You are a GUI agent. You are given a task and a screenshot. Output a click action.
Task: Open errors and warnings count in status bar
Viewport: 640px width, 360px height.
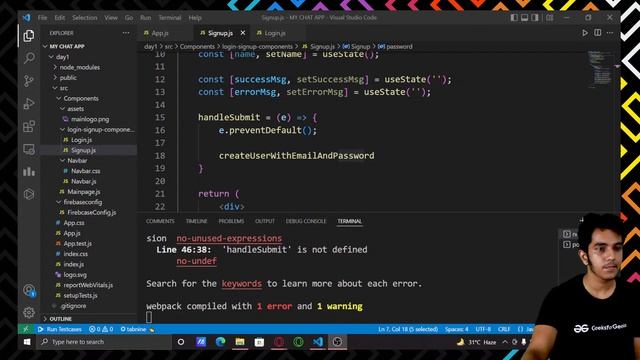pos(101,329)
